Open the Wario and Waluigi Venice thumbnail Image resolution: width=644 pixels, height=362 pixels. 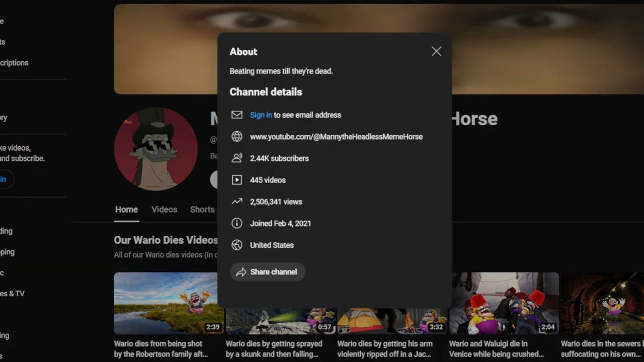point(505,303)
